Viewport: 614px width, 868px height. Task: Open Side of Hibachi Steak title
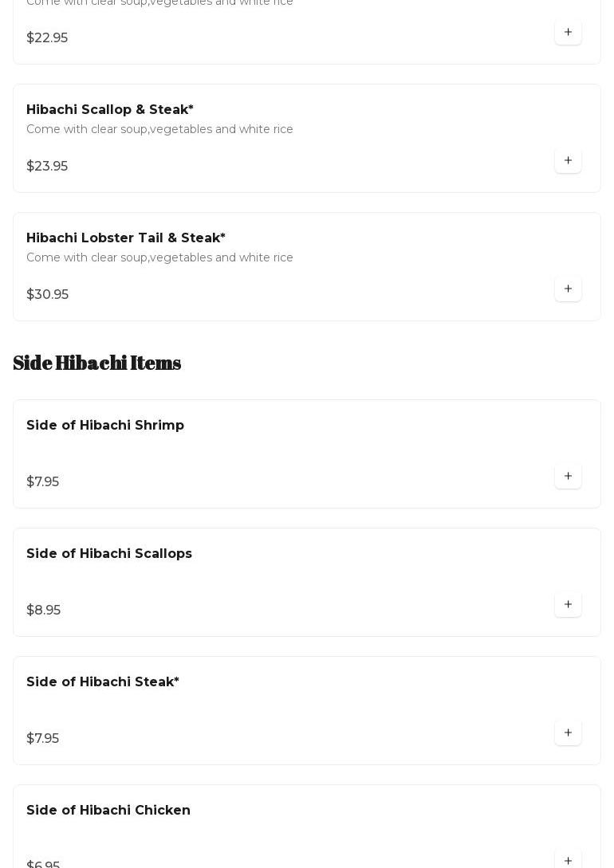coord(103,682)
